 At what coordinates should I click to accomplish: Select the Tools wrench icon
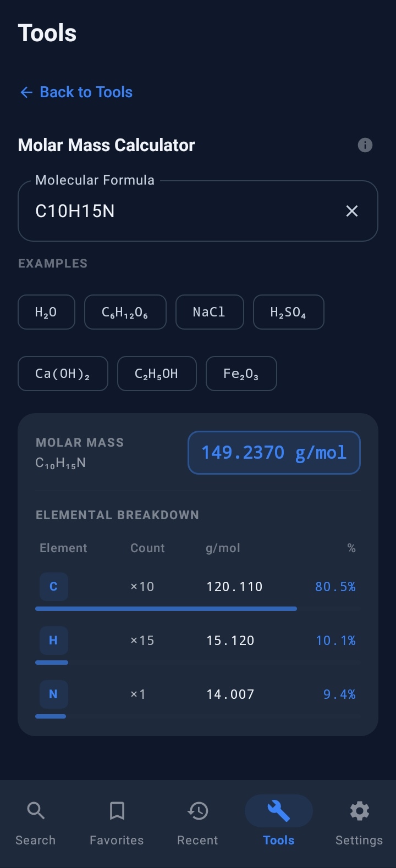pos(278,811)
